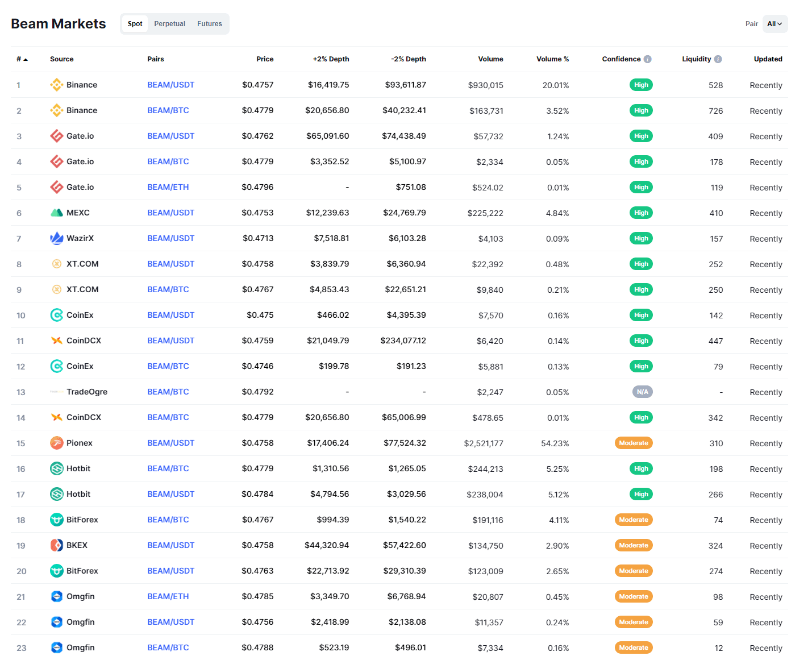Switch to the Perpetual tab
The height and width of the screenshot is (660, 812).
[169, 24]
